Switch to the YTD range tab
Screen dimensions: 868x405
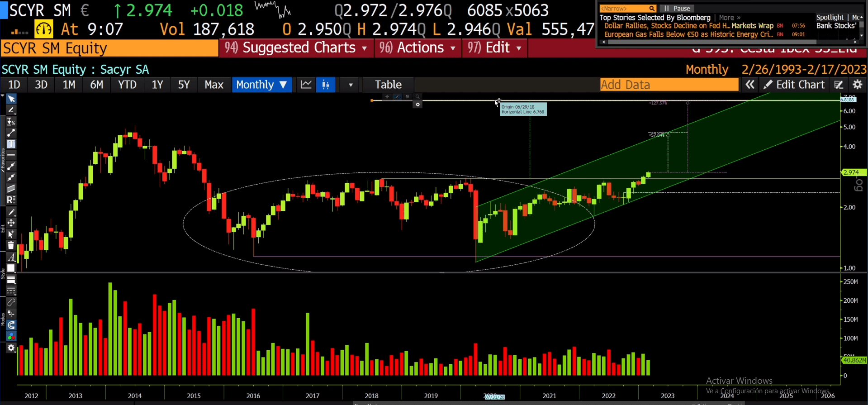(x=127, y=85)
